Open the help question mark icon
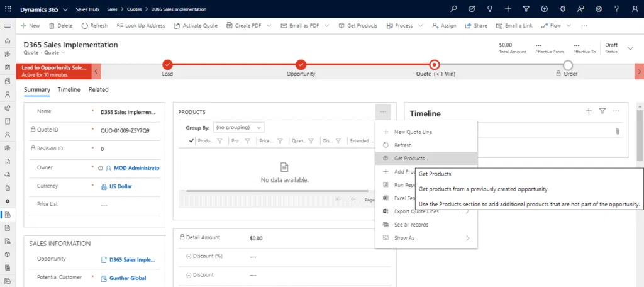 pyautogui.click(x=616, y=9)
